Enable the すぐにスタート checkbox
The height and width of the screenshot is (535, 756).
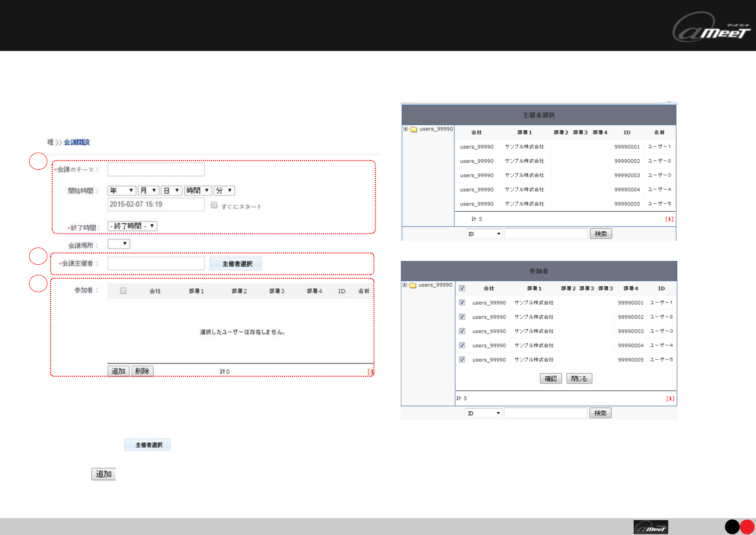point(214,205)
